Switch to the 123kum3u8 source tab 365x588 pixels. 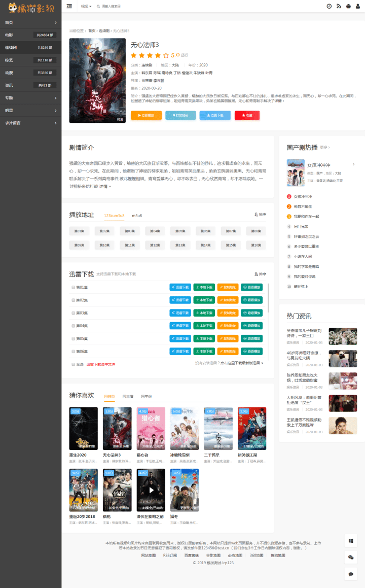[114, 216]
